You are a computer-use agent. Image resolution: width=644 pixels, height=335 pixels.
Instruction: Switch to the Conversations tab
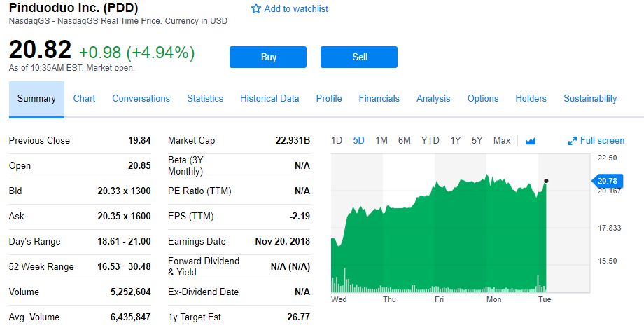[x=141, y=99]
